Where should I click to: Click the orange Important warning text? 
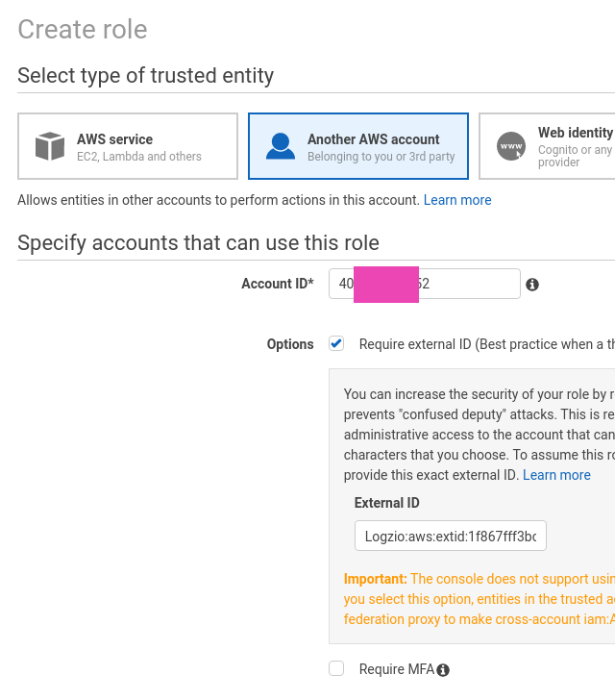click(480, 599)
